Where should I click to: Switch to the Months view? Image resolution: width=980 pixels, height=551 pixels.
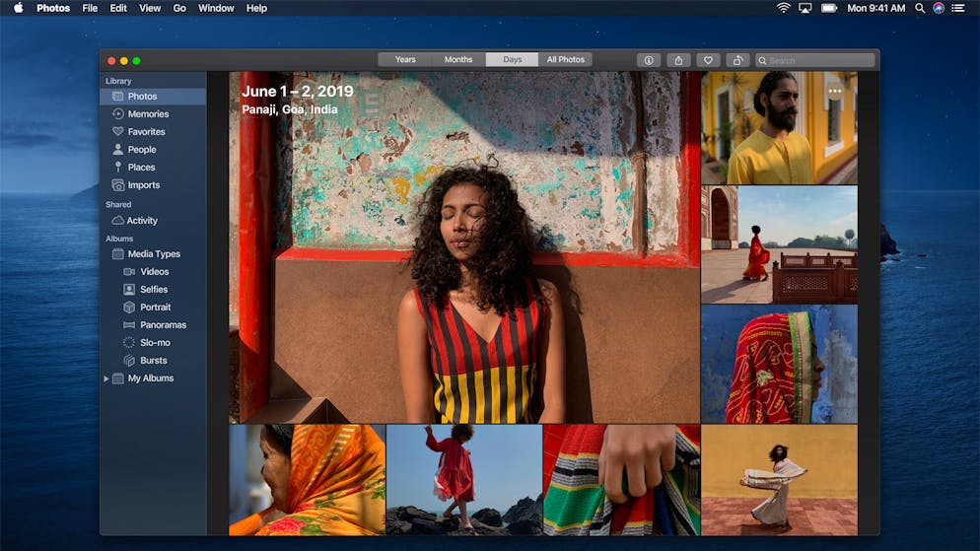(458, 60)
